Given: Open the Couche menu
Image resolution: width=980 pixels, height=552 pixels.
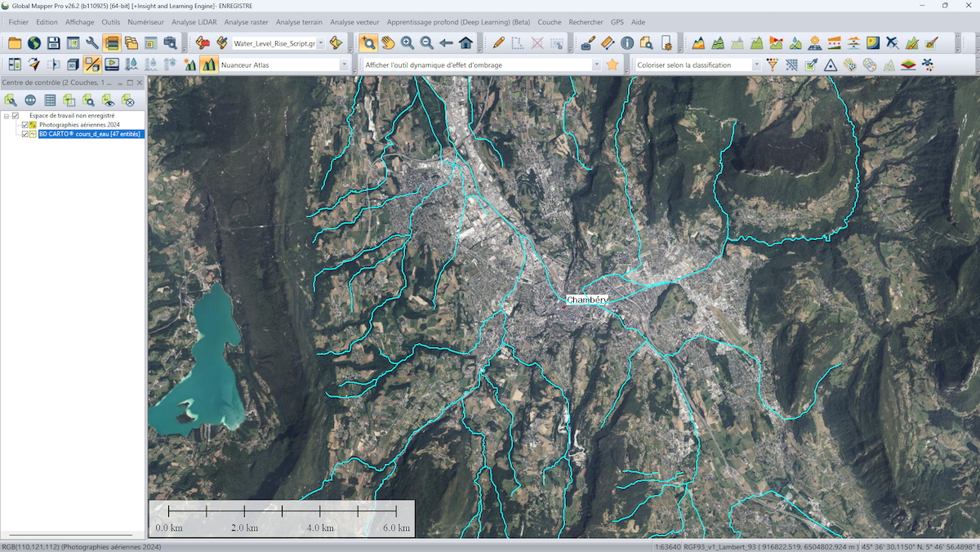Looking at the screenshot, I should 549,22.
